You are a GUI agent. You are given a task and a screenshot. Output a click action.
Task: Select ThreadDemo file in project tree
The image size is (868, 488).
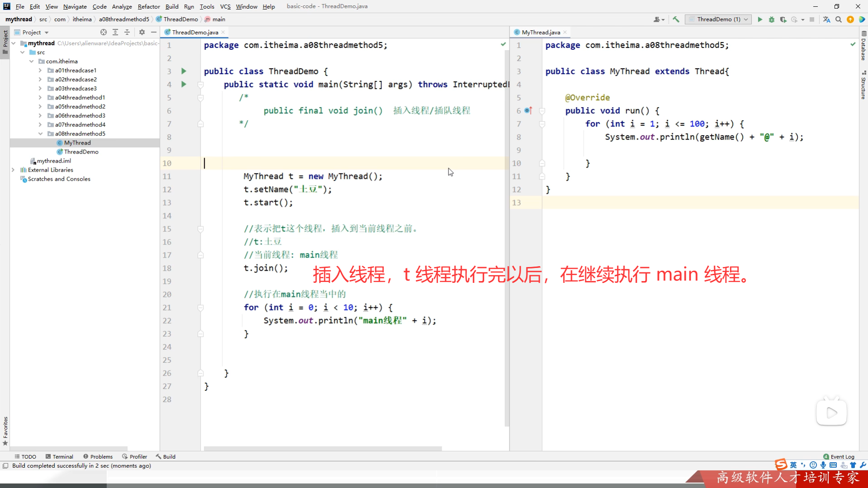[x=81, y=152]
